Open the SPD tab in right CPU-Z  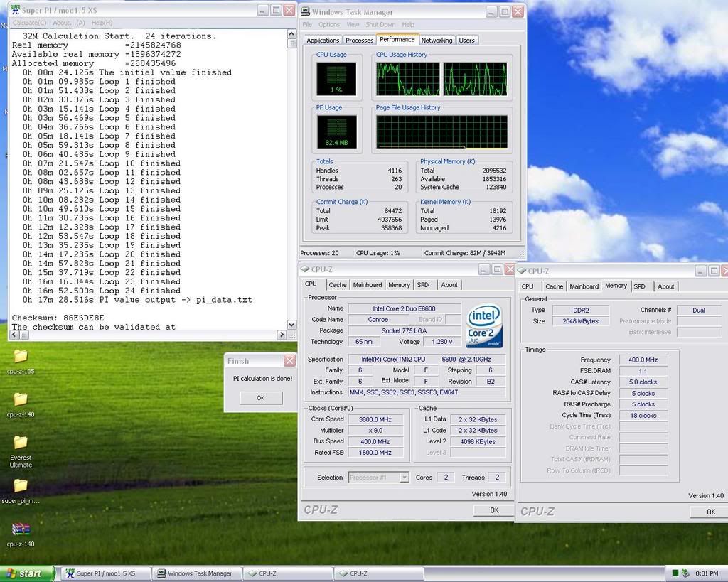[639, 286]
